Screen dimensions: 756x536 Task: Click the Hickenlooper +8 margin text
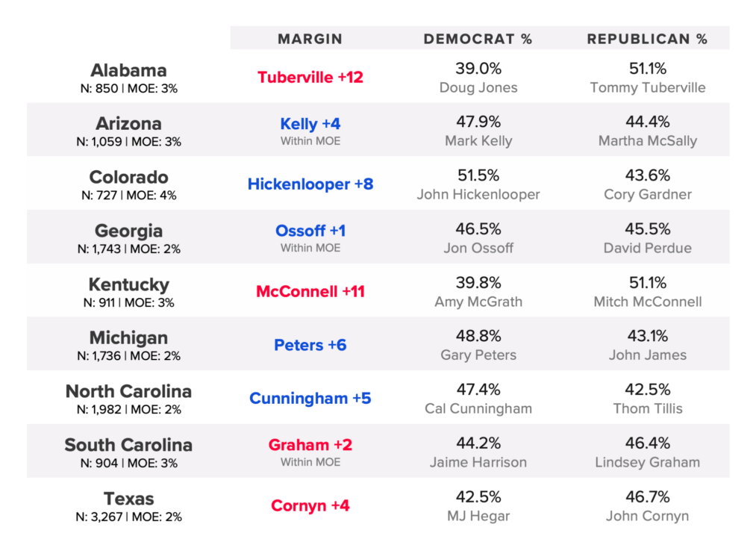pyautogui.click(x=310, y=184)
